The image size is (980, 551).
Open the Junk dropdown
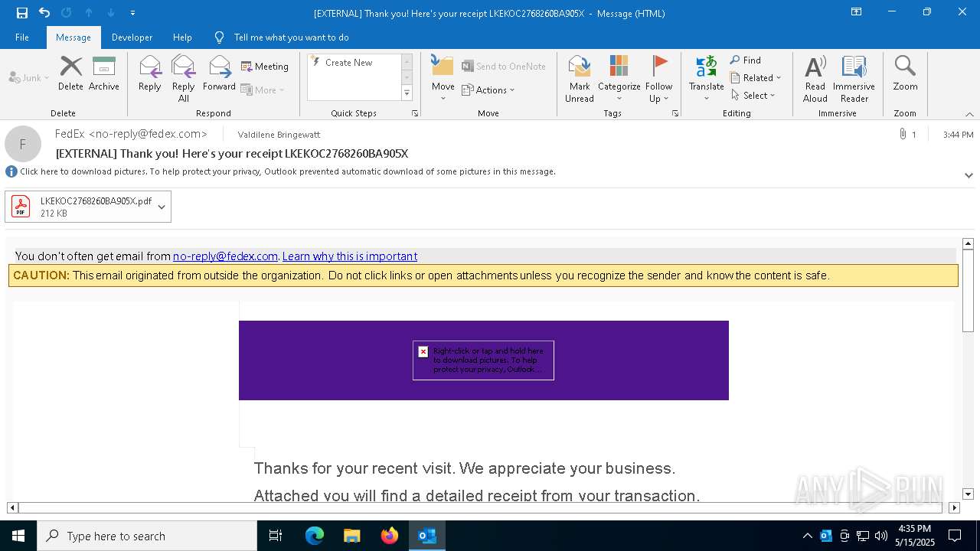click(x=29, y=77)
